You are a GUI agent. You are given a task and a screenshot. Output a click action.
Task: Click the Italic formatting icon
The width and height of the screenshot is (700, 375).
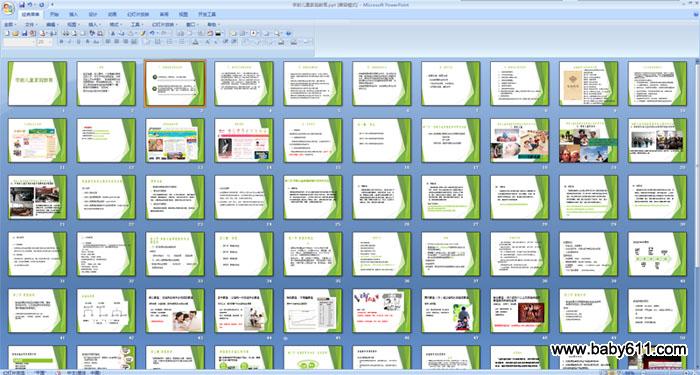[70, 42]
